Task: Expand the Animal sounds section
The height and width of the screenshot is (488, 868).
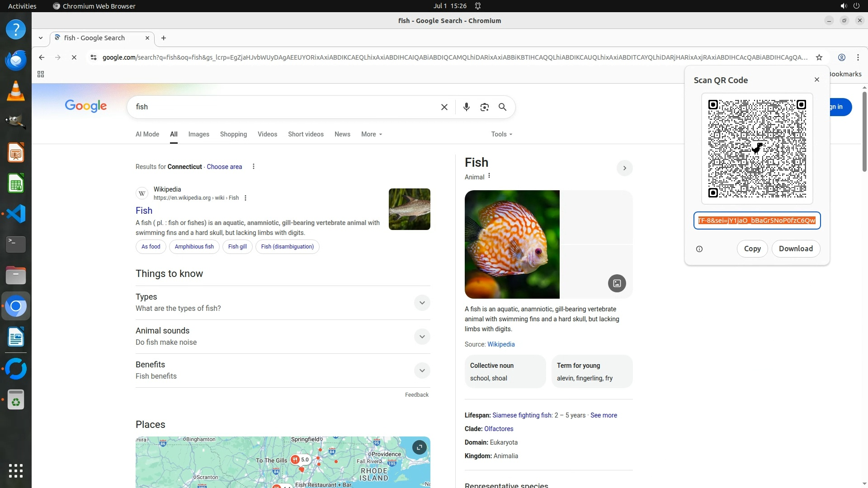Action: coord(421,337)
